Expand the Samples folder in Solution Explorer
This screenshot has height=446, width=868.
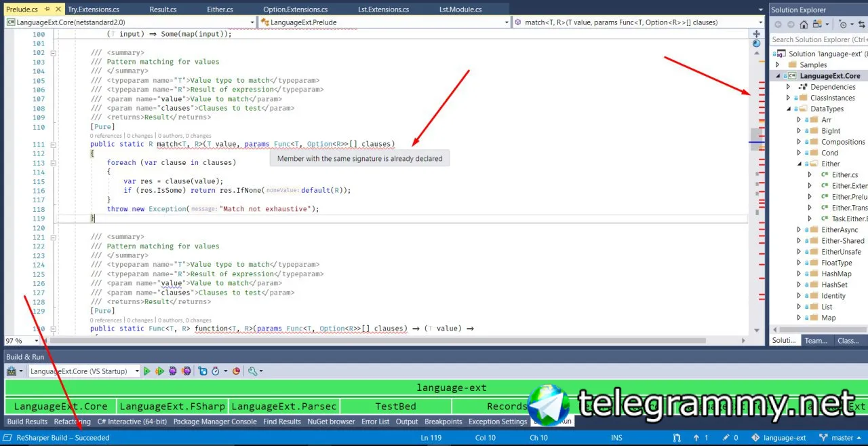click(x=778, y=64)
